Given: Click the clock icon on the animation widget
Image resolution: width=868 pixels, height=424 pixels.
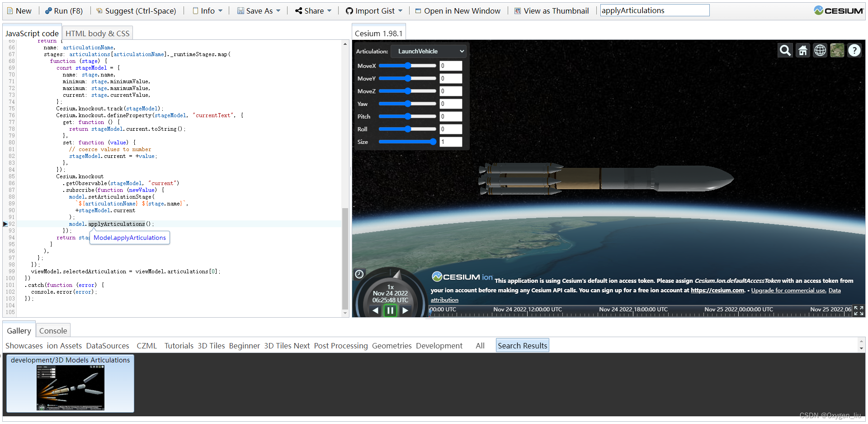Looking at the screenshot, I should tap(359, 274).
